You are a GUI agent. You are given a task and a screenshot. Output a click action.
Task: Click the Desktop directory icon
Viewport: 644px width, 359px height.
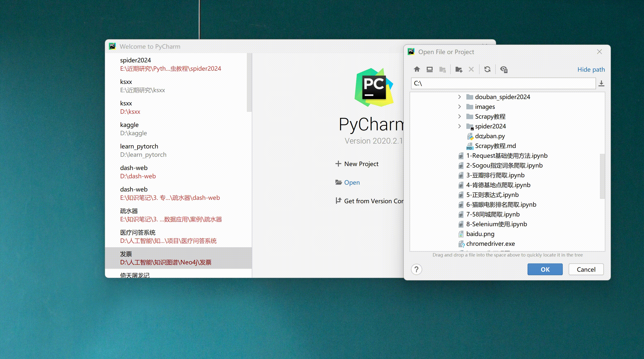(x=429, y=69)
